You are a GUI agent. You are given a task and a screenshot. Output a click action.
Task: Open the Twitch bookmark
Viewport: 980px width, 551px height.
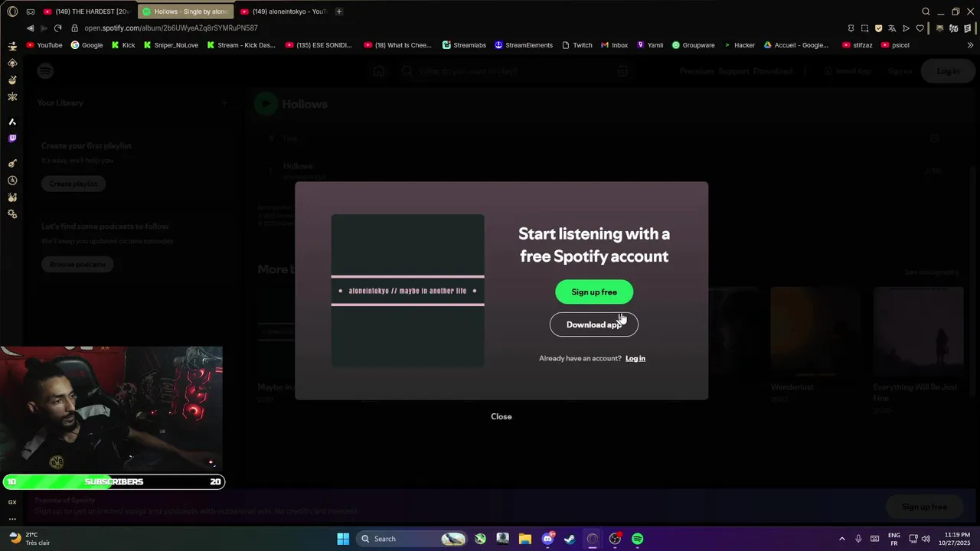pyautogui.click(x=577, y=45)
